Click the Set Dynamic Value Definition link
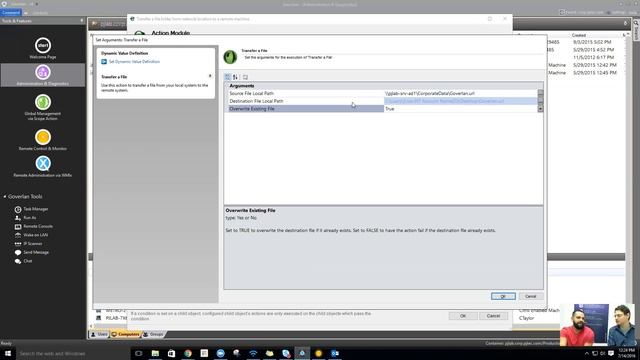The width and height of the screenshot is (640, 360). (x=134, y=62)
